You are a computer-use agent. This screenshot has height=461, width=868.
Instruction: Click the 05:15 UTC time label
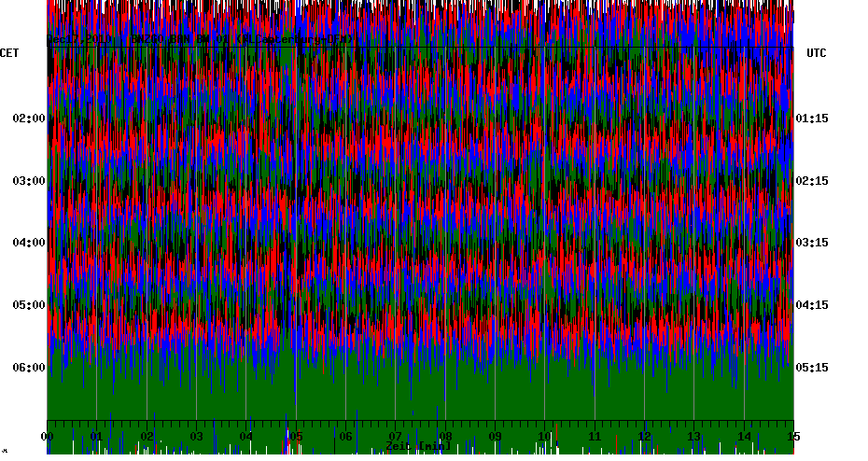pyautogui.click(x=812, y=367)
